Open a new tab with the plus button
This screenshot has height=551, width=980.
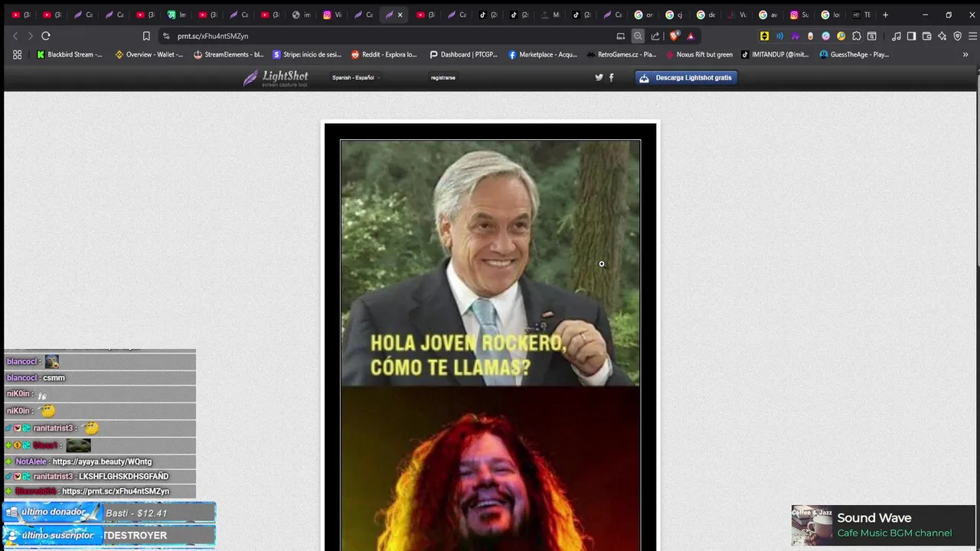click(x=885, y=15)
